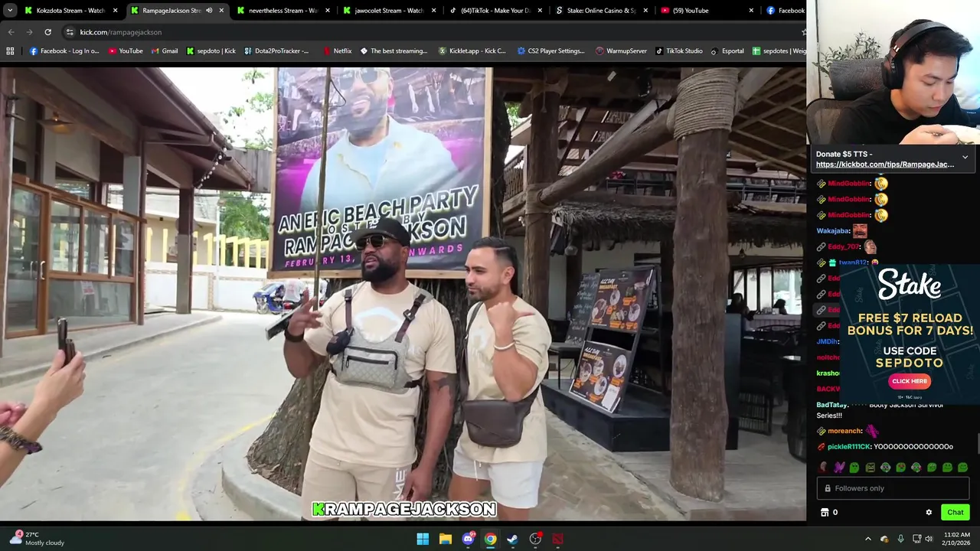Image resolution: width=980 pixels, height=551 pixels.
Task: Open the Chrome apps grid icon
Action: coord(10,51)
